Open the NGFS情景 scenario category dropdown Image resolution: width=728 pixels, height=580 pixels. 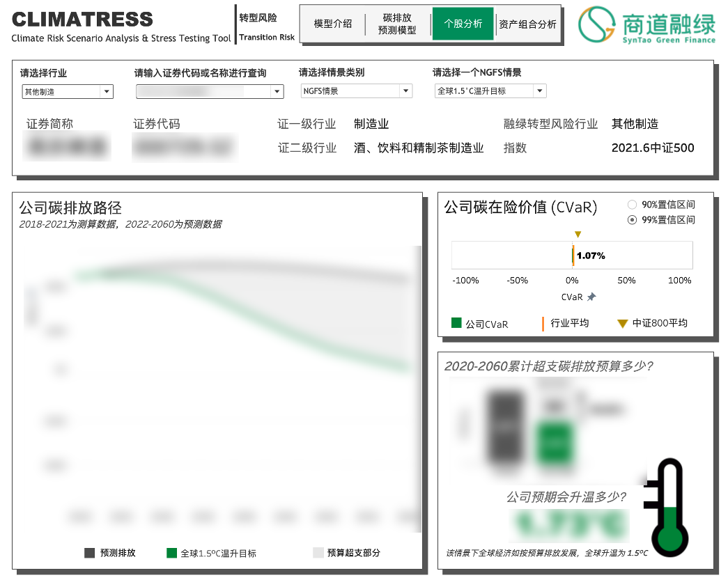[405, 91]
